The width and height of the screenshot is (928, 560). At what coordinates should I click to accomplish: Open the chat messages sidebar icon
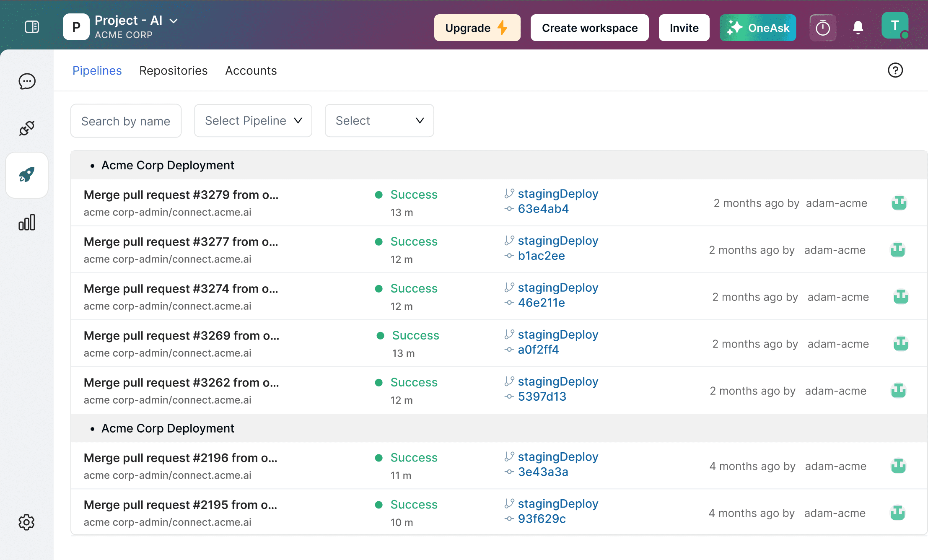click(27, 81)
